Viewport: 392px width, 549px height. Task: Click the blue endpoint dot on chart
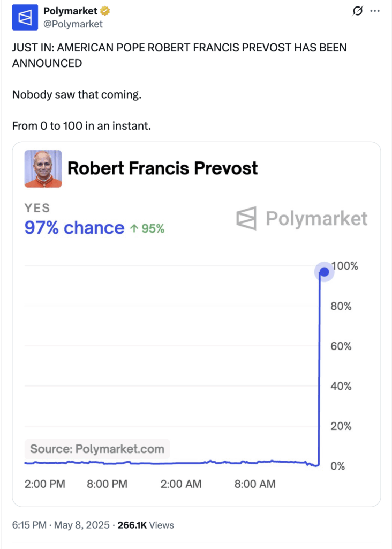323,272
